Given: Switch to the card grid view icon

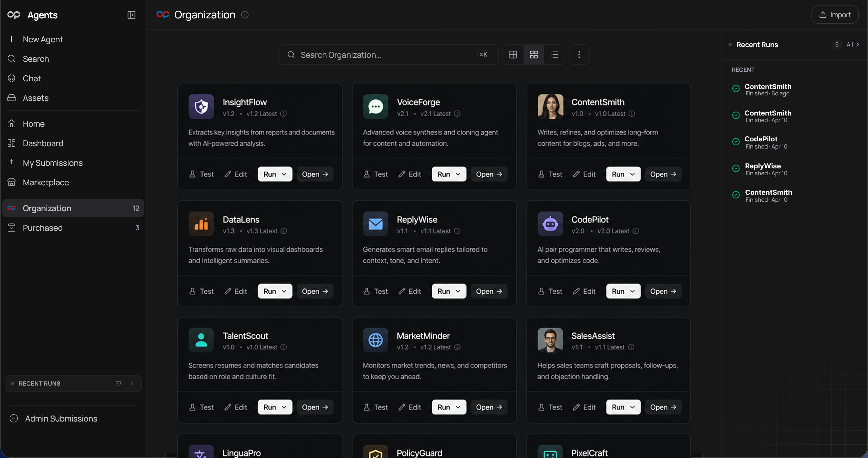Looking at the screenshot, I should tap(534, 55).
